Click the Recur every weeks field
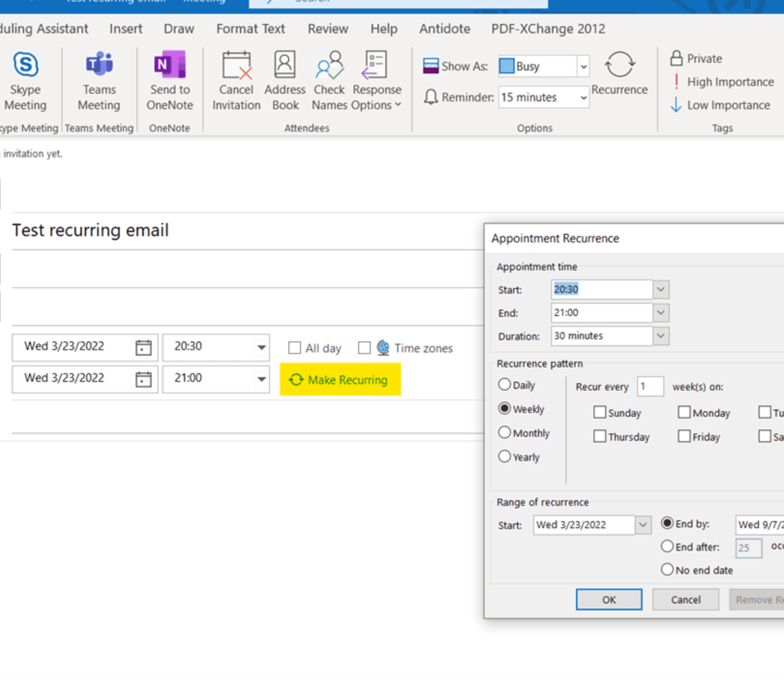 (650, 386)
